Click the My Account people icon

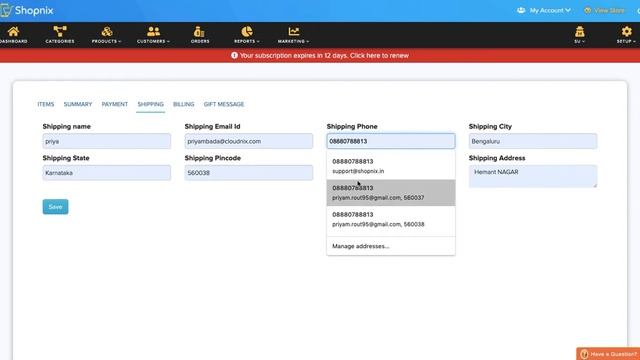click(521, 10)
